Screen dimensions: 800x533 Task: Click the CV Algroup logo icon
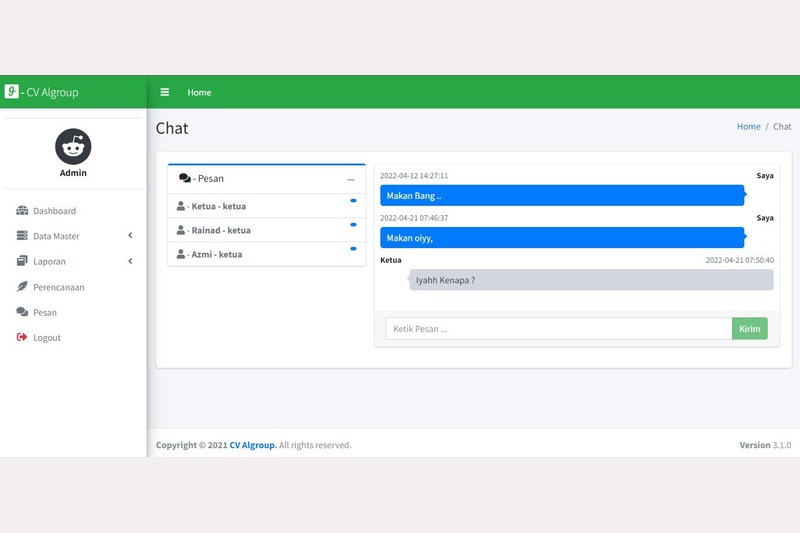tap(12, 92)
